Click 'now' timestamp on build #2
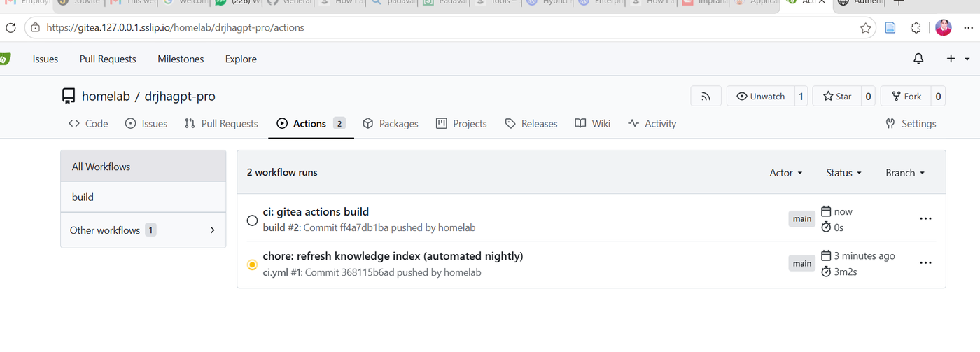 pos(843,211)
